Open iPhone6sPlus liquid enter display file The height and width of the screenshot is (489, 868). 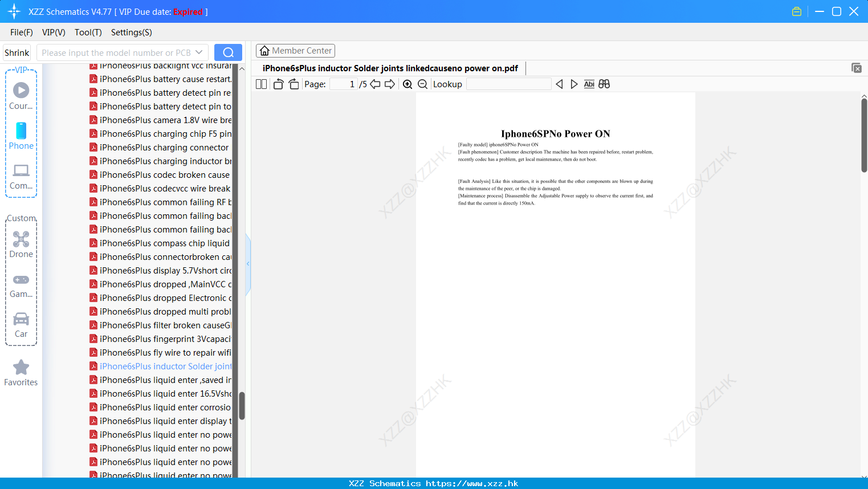(161, 421)
